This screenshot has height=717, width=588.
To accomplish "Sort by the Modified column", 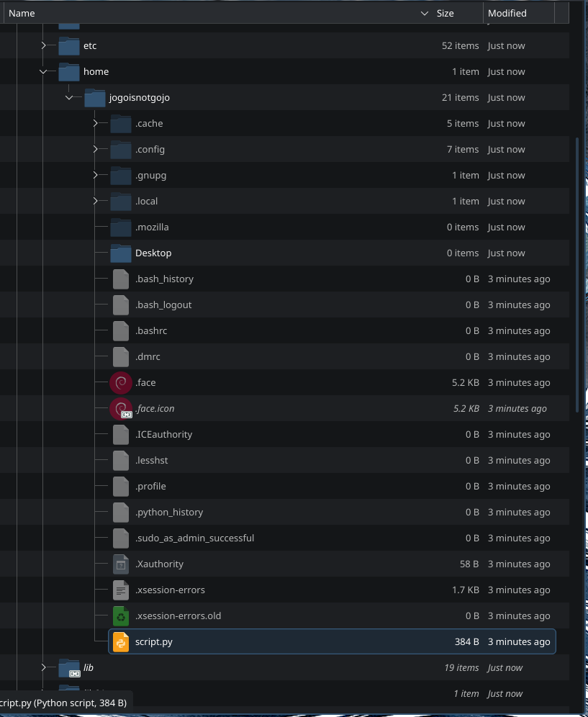I will (x=507, y=12).
